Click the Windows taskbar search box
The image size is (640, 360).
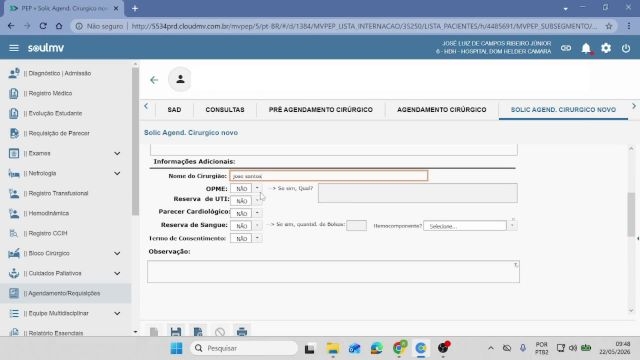pos(244,348)
